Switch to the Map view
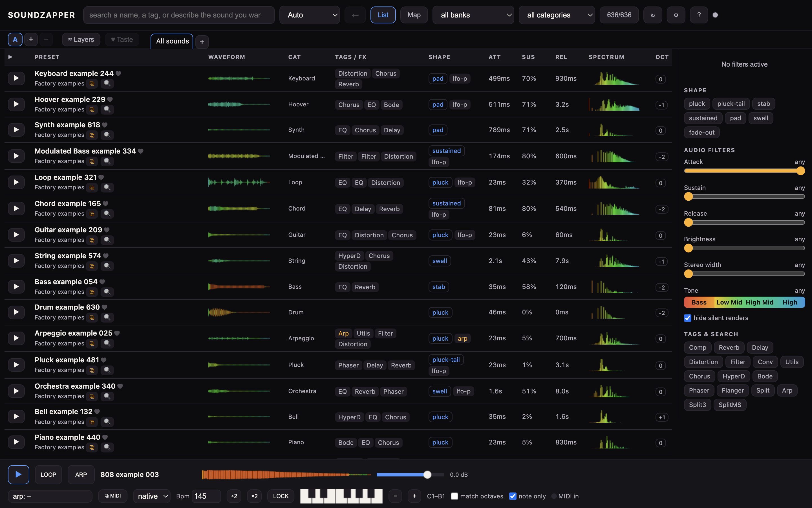 pos(414,15)
